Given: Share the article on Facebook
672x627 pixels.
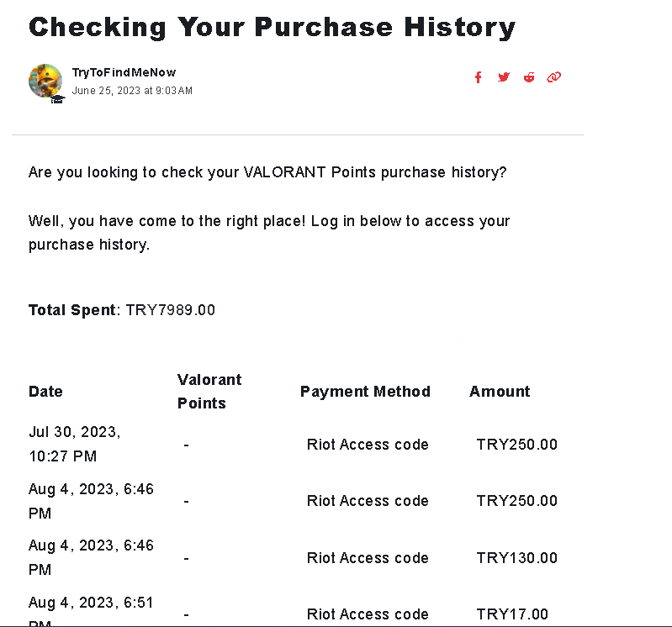Looking at the screenshot, I should click(479, 77).
